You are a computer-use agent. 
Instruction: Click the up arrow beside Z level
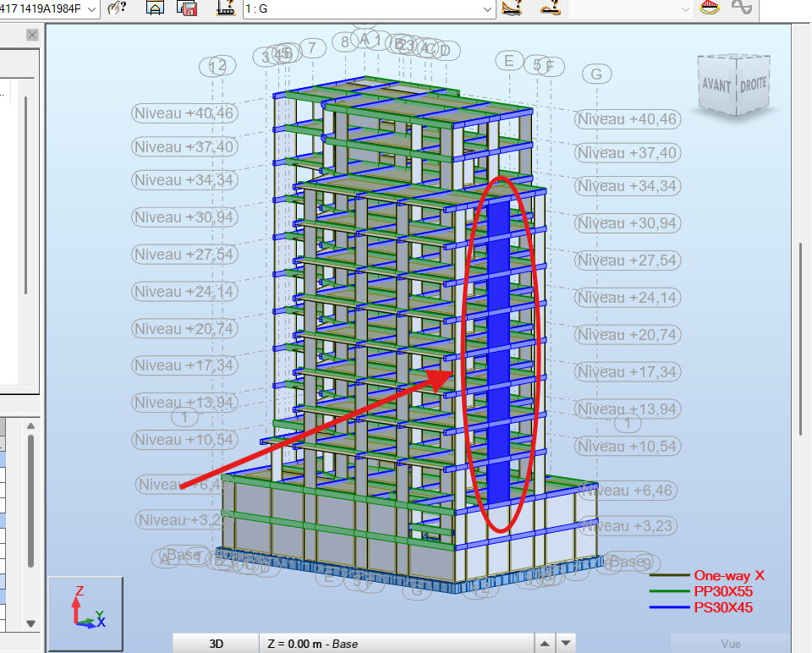(546, 644)
